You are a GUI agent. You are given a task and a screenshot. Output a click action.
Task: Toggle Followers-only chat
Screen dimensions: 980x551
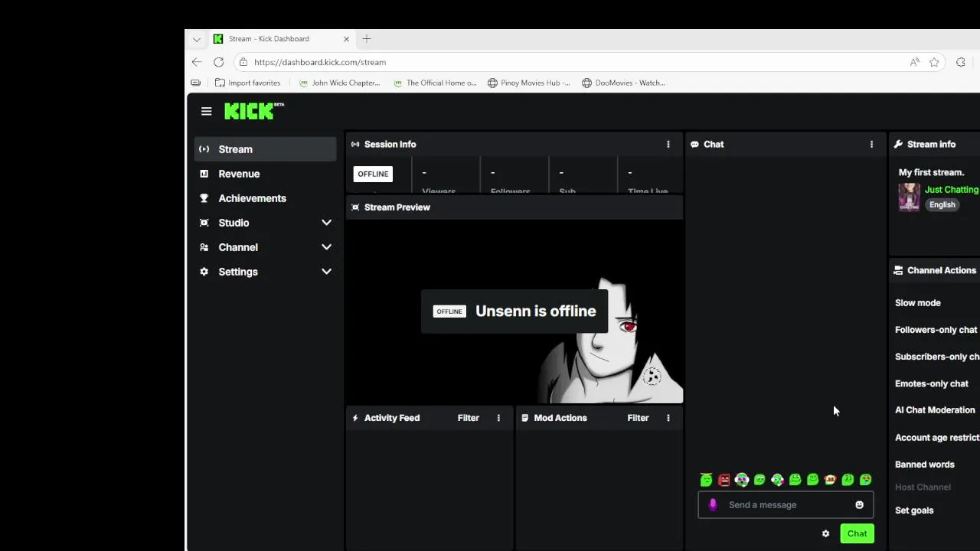pos(937,330)
